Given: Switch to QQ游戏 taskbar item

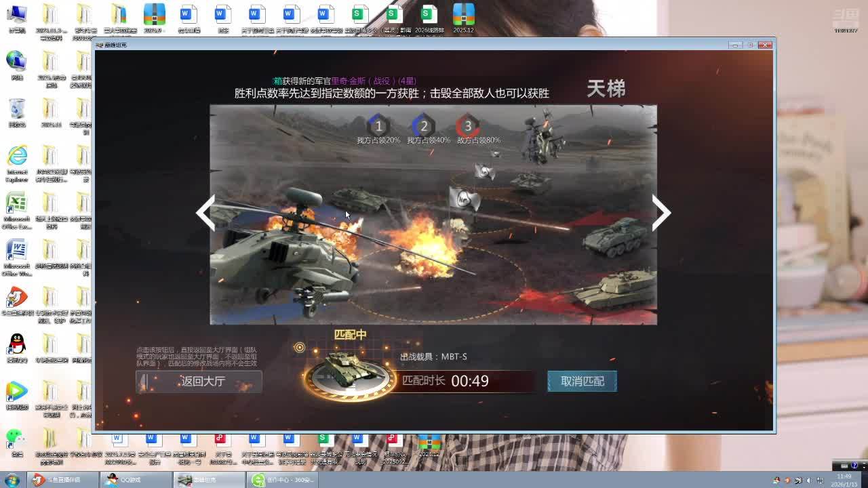Looking at the screenshot, I should 136,480.
